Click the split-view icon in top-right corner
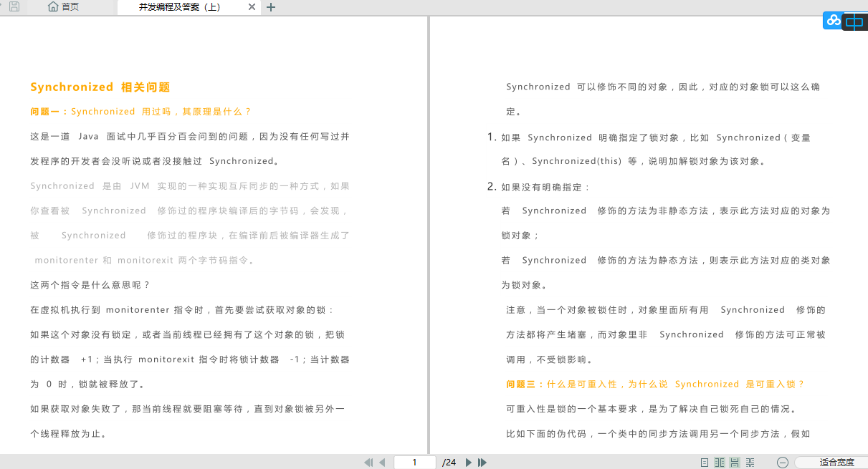This screenshot has height=469, width=868. coord(854,20)
